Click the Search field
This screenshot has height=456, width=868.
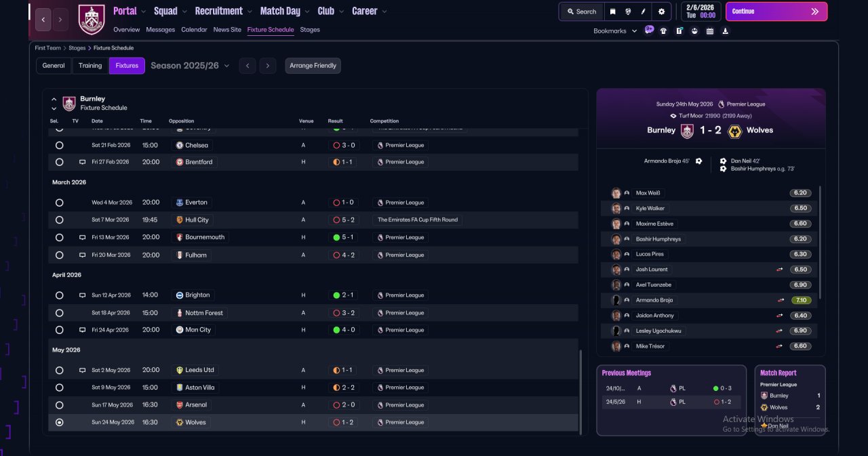point(581,12)
